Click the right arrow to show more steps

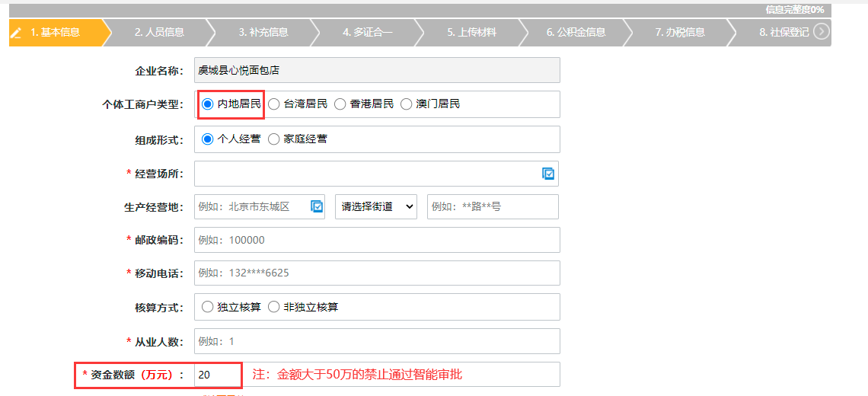821,31
